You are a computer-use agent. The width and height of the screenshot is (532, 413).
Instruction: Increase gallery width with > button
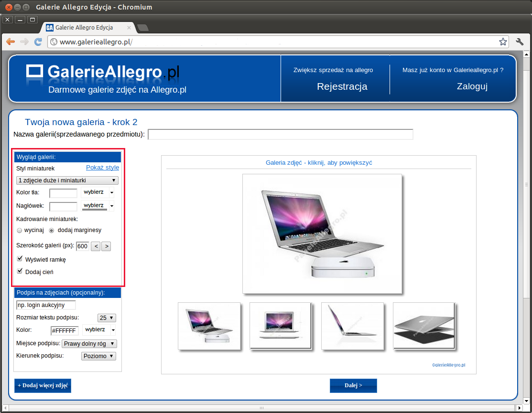point(107,246)
